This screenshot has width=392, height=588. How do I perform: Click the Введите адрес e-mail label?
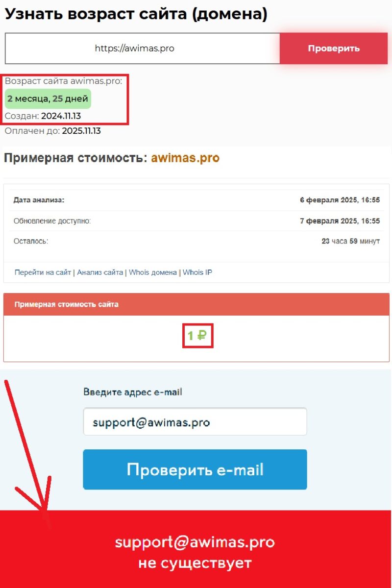pyautogui.click(x=133, y=392)
